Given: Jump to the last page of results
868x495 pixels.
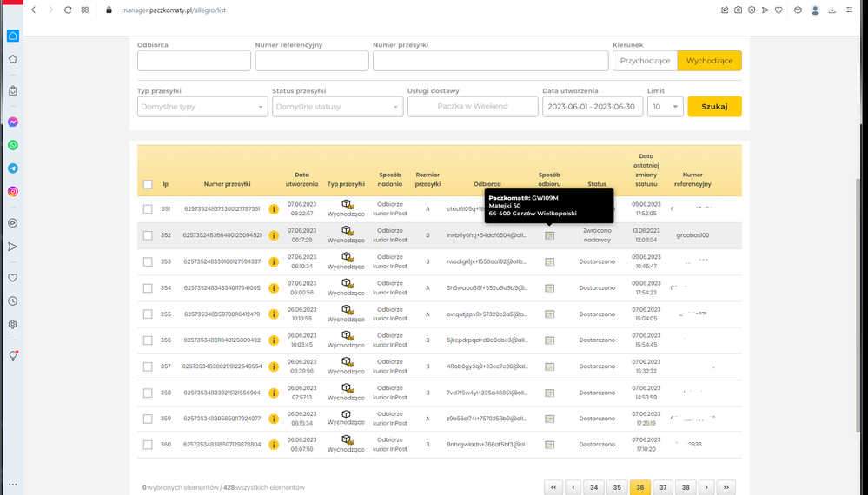Looking at the screenshot, I should (726, 487).
